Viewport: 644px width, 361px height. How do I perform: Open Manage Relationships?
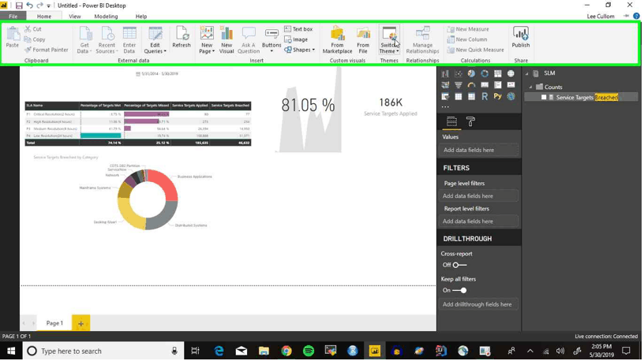pyautogui.click(x=422, y=39)
